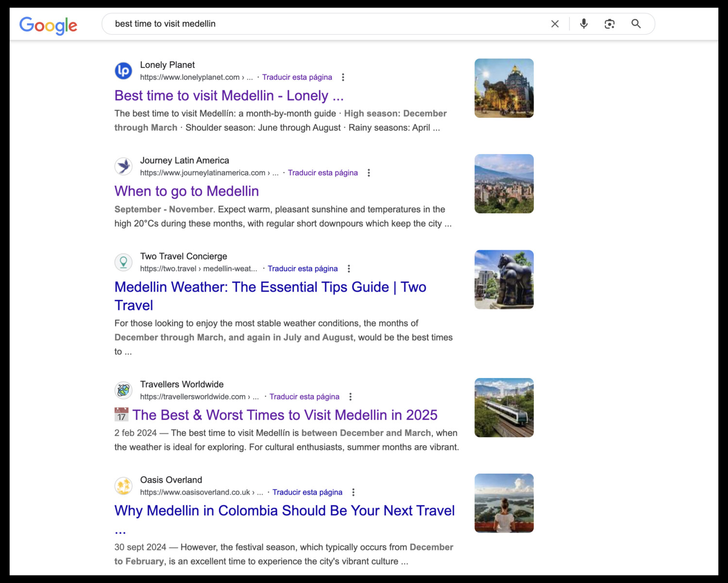Click the two.travel URL text

pos(199,269)
